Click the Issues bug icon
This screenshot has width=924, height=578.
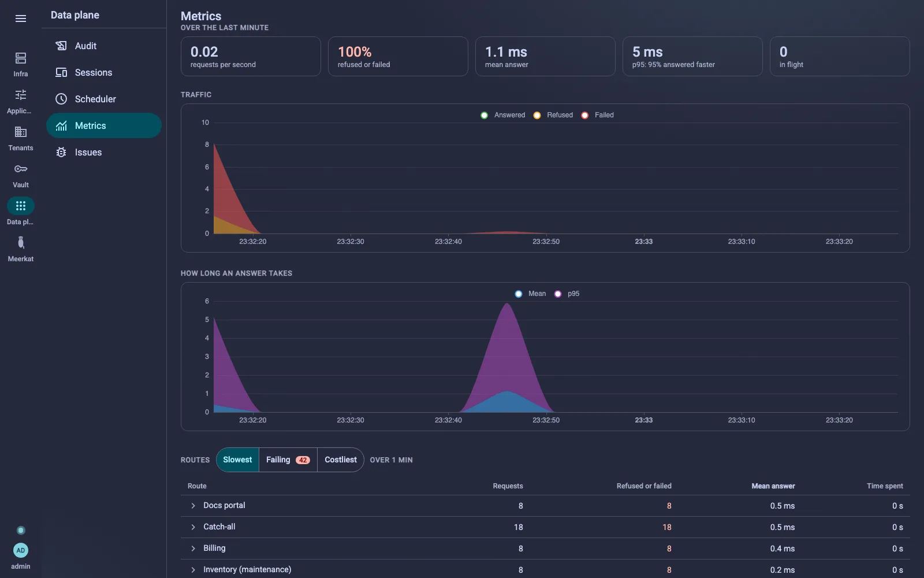pos(61,152)
